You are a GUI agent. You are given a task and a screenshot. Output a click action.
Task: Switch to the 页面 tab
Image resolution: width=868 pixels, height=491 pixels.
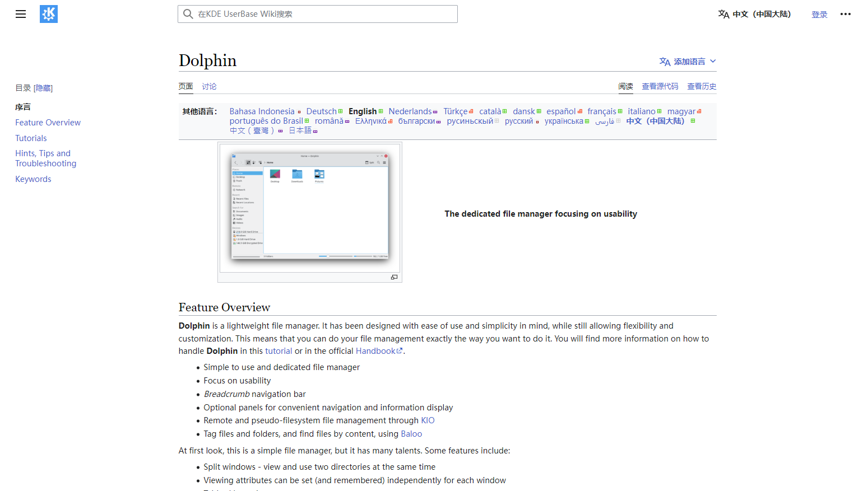coord(186,86)
